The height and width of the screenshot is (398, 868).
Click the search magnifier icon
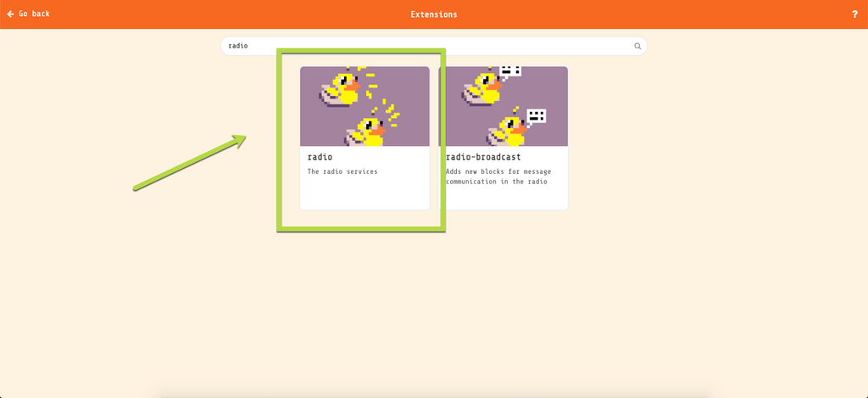click(x=637, y=46)
